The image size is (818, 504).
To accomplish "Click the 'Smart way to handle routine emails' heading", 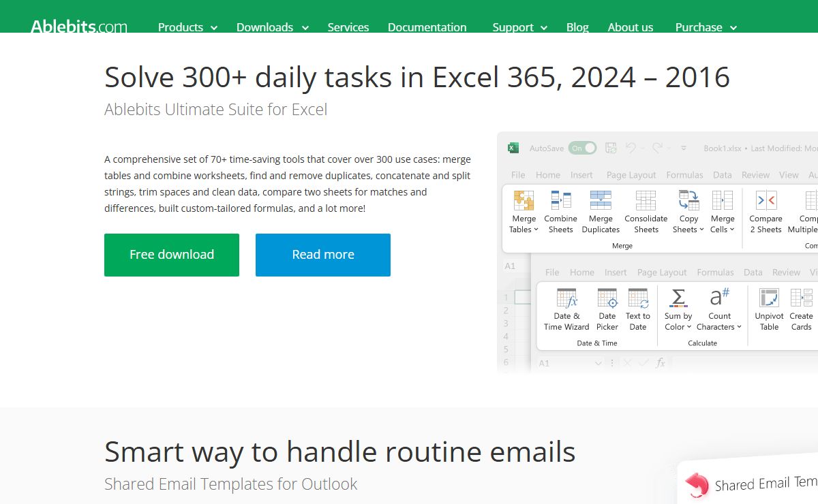I will tap(340, 452).
